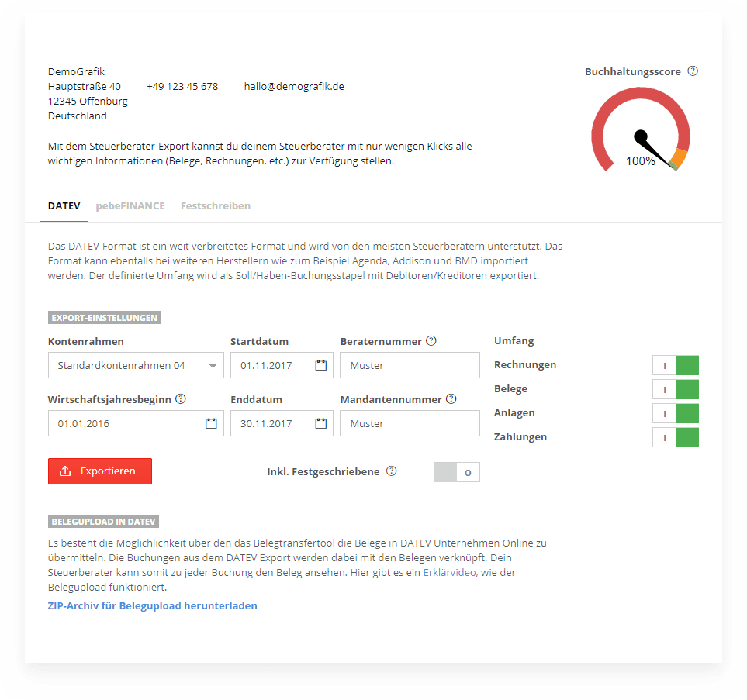Click the red Exportieren button
This screenshot has height=700, width=747.
(x=100, y=471)
